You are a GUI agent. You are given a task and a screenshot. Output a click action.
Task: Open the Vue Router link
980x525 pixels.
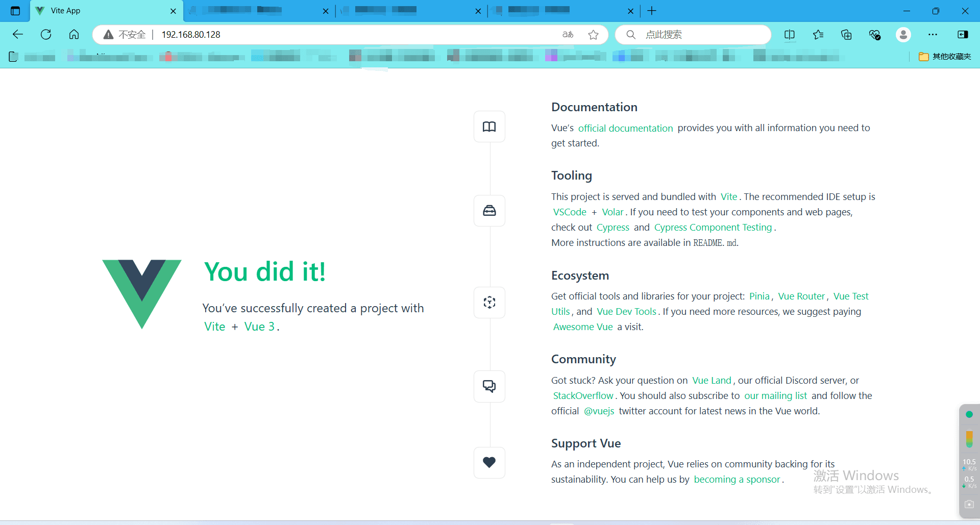tap(801, 296)
